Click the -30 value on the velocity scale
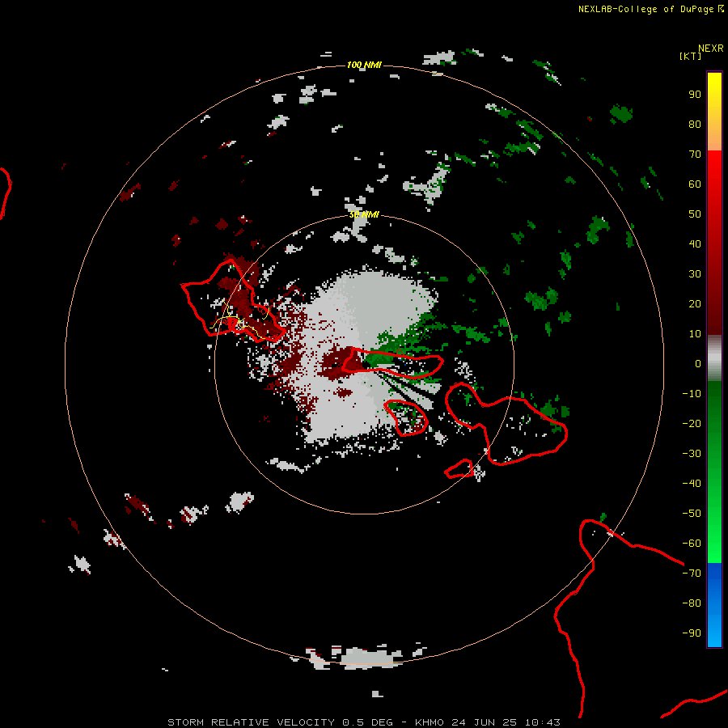Viewport: 728px width, 728px height. click(692, 454)
